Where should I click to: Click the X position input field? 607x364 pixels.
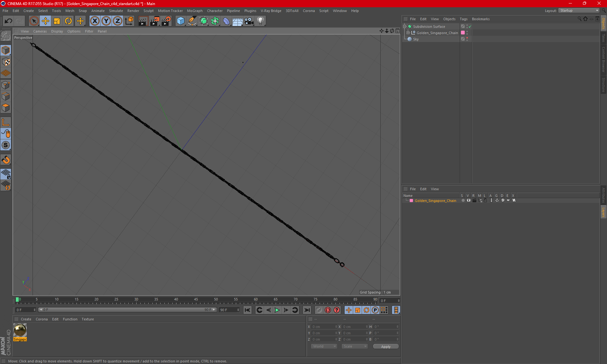[x=324, y=327]
